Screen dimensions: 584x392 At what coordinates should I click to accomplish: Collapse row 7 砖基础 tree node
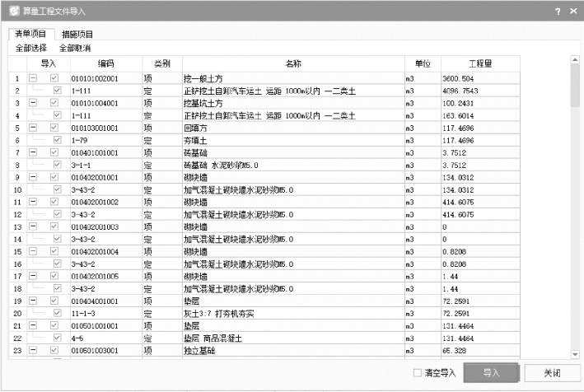(33, 152)
